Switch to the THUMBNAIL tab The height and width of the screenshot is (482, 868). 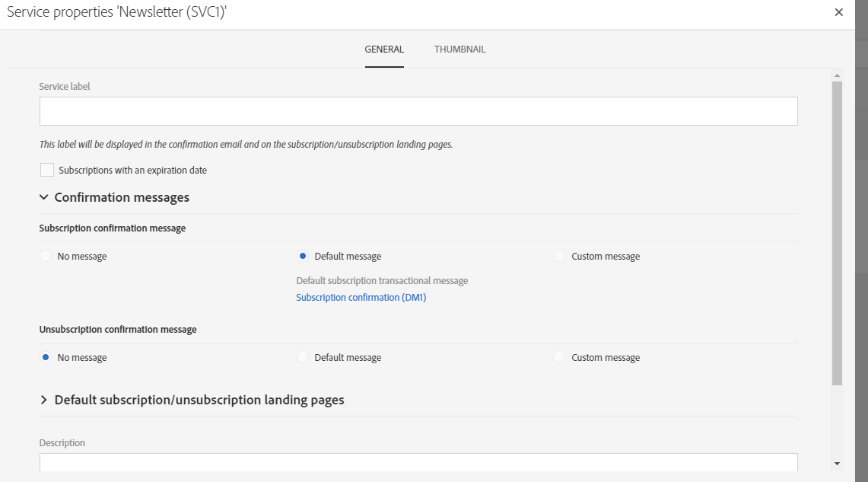pyautogui.click(x=459, y=49)
